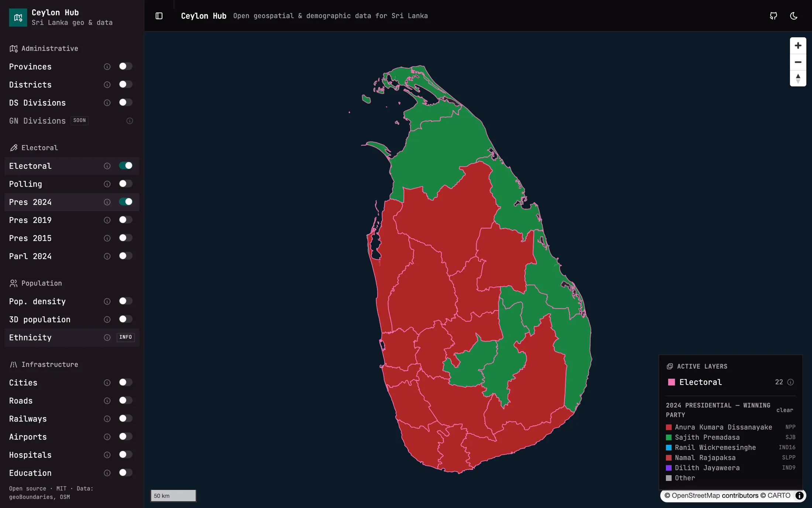The height and width of the screenshot is (508, 812).
Task: Click Sajith Premadasa green swatch
Action: pos(669,437)
